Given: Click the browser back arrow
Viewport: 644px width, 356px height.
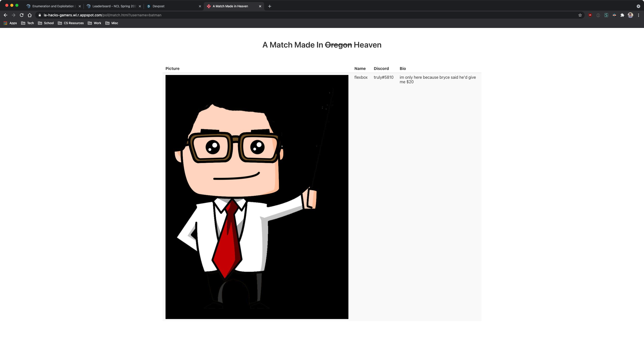Looking at the screenshot, I should [x=6, y=15].
